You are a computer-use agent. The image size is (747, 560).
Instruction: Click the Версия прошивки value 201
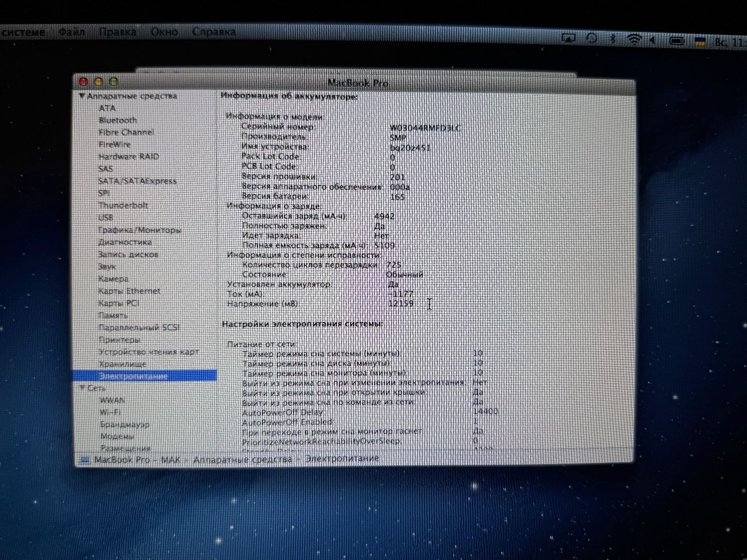pos(398,177)
